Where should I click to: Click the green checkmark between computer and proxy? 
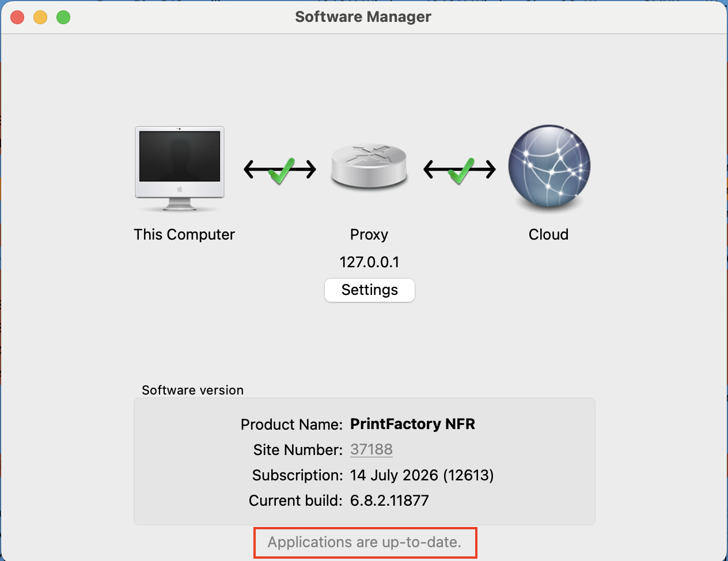coord(282,170)
